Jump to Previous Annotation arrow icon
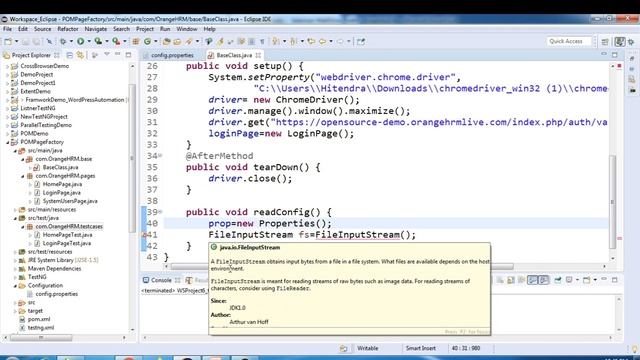The width and height of the screenshot is (640, 360). (x=293, y=41)
